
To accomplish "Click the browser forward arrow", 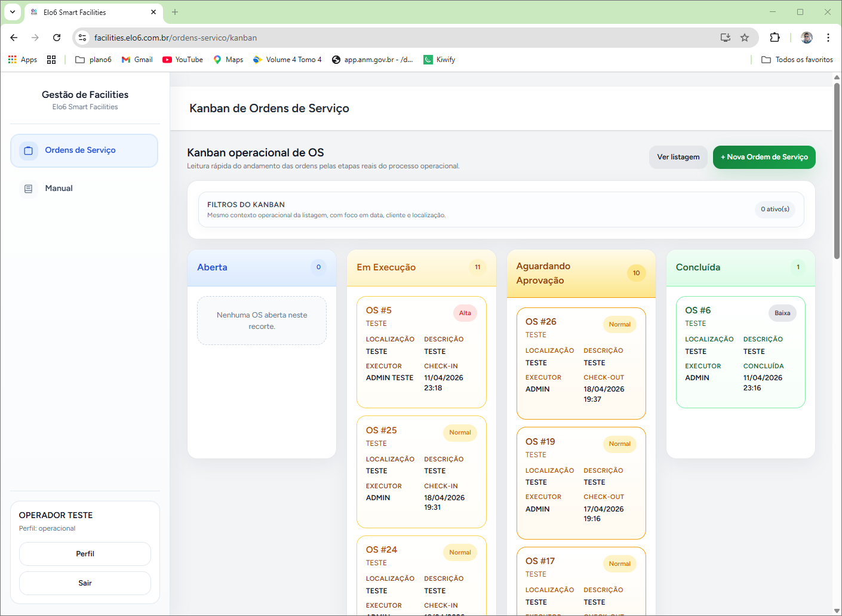I will pyautogui.click(x=35, y=38).
